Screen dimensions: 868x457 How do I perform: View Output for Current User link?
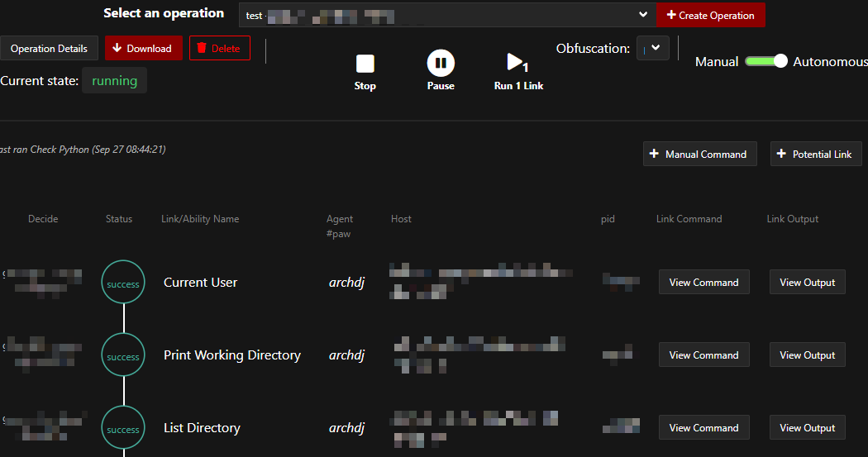point(807,282)
